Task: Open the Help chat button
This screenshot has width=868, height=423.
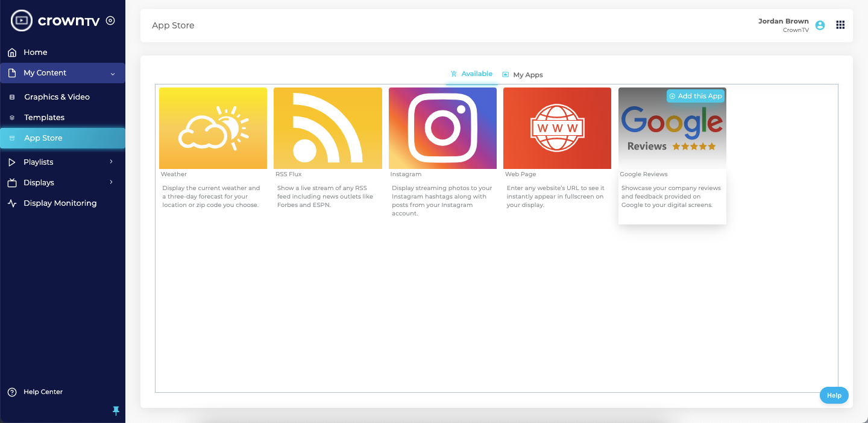Action: (834, 395)
